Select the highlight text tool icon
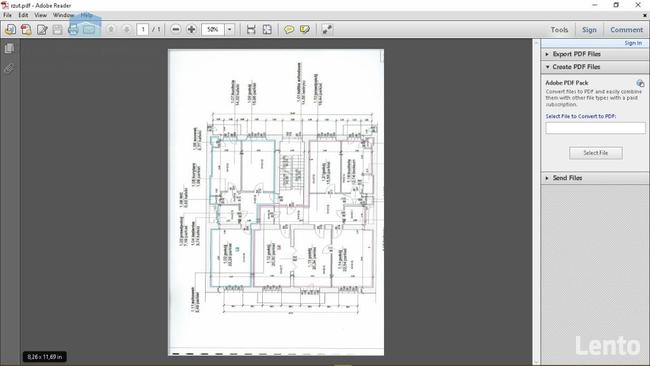Image resolution: width=650 pixels, height=366 pixels. (x=305, y=29)
